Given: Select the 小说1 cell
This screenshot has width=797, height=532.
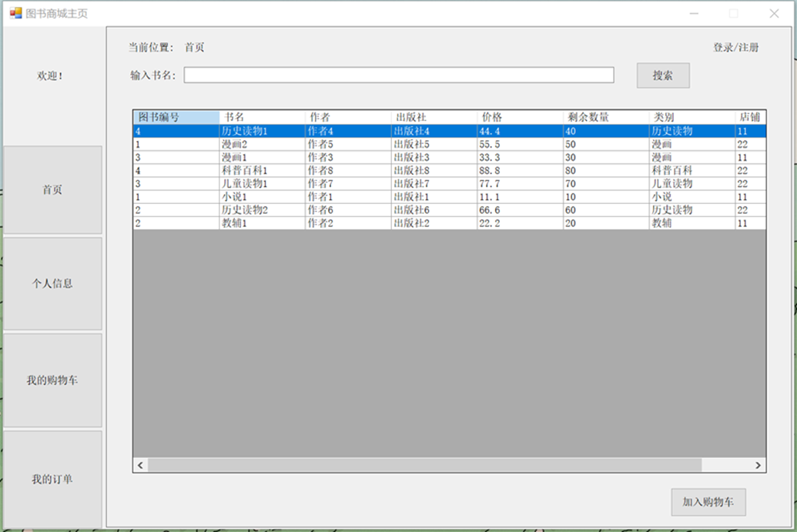Looking at the screenshot, I should 263,197.
